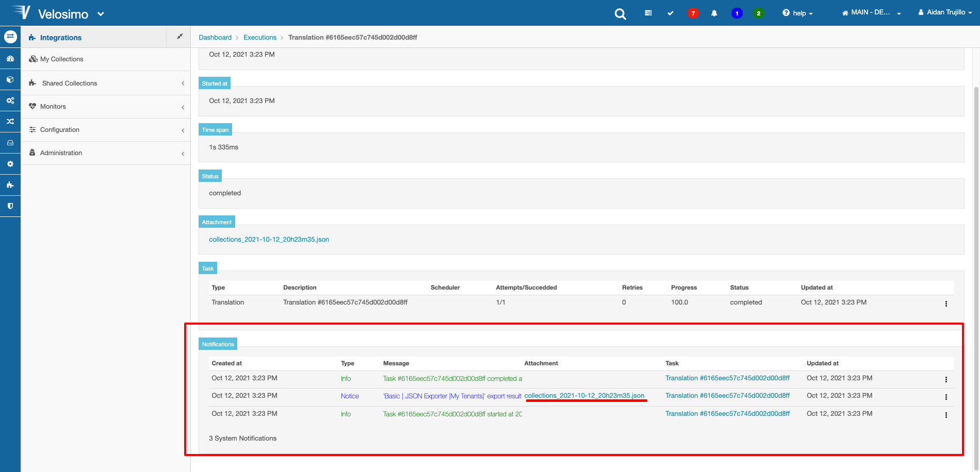The height and width of the screenshot is (472, 980).
Task: Expand the Monitors chevron
Action: pos(183,107)
